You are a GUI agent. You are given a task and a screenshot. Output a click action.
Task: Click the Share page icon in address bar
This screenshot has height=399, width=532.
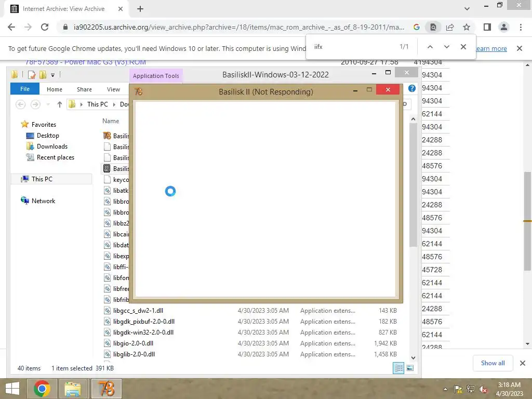coord(450,27)
